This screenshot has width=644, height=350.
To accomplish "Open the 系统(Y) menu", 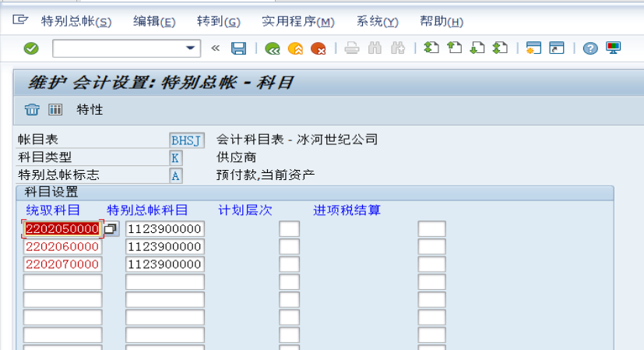I will tap(378, 21).
